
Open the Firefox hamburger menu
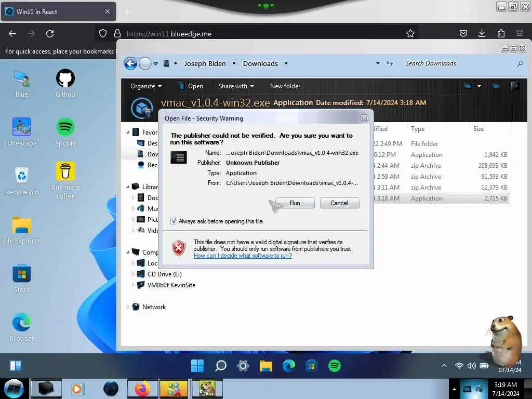(x=519, y=33)
